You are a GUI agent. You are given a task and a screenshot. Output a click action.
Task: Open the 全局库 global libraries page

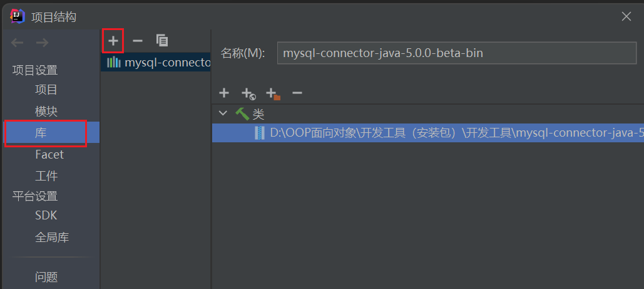click(x=52, y=238)
